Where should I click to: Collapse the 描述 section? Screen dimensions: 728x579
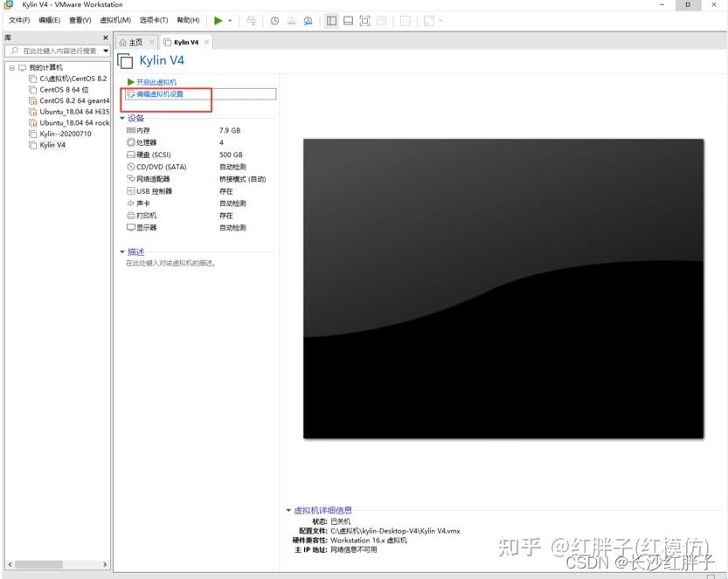pyautogui.click(x=122, y=252)
